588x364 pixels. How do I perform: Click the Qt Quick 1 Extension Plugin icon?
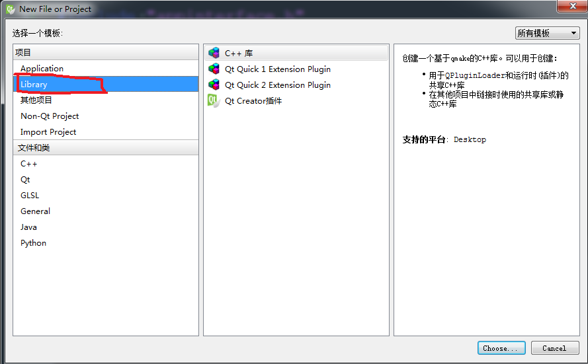pyautogui.click(x=214, y=69)
